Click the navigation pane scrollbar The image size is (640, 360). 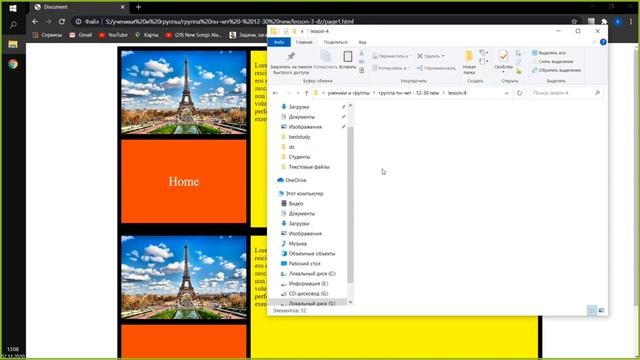point(350,204)
